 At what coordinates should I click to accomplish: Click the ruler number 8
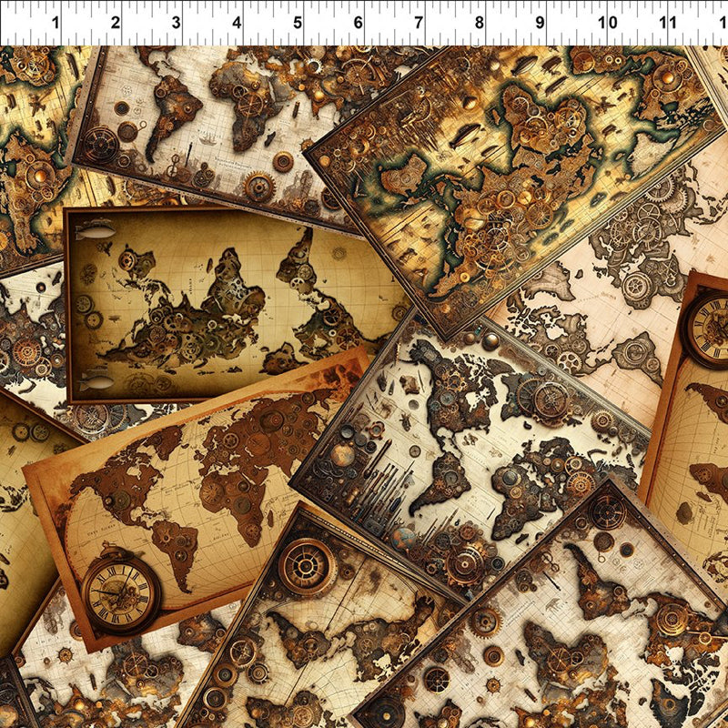coord(480,22)
